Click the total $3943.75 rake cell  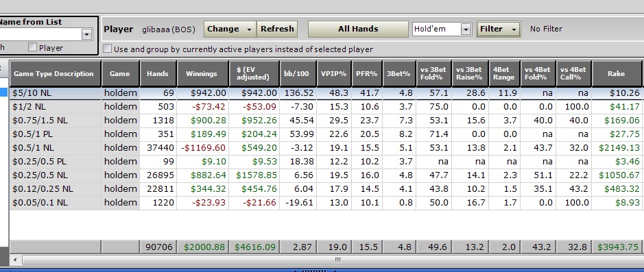[617, 247]
